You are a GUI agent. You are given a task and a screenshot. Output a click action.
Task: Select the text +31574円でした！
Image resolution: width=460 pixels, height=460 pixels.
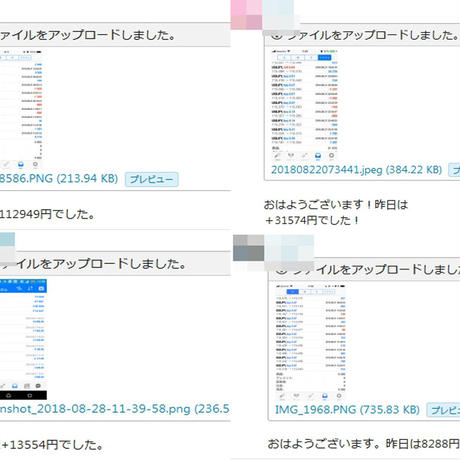click(x=312, y=220)
